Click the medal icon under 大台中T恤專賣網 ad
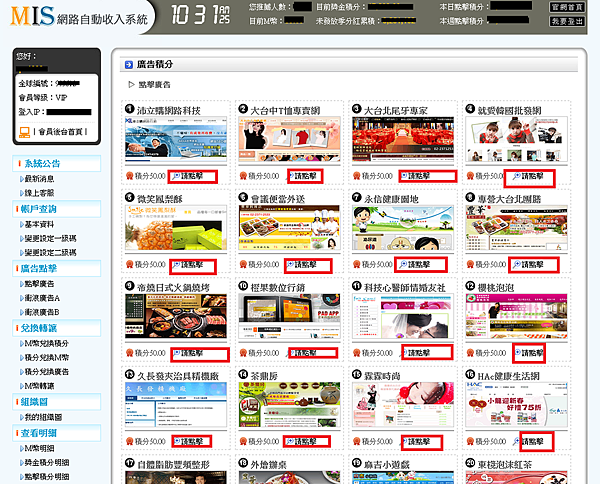This screenshot has height=484, width=600. pos(243,176)
